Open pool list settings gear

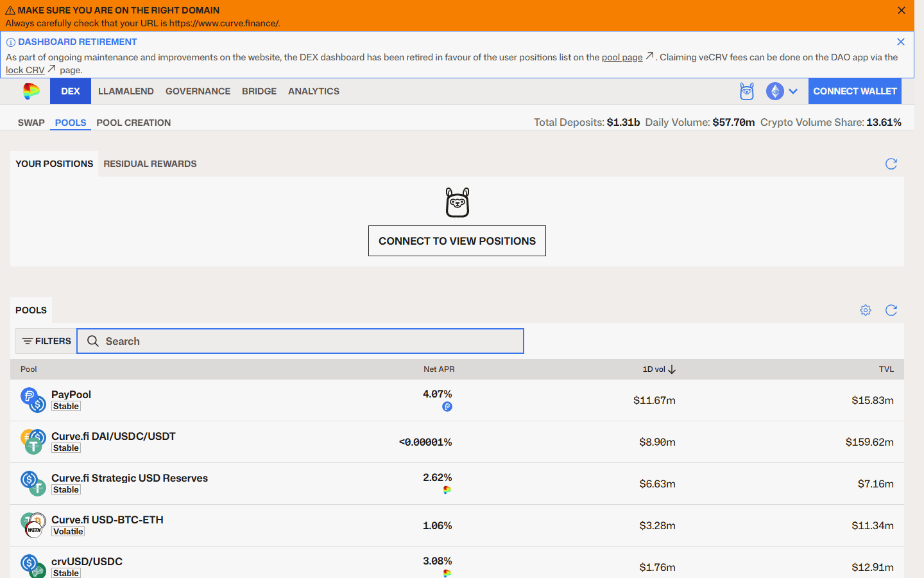[866, 310]
